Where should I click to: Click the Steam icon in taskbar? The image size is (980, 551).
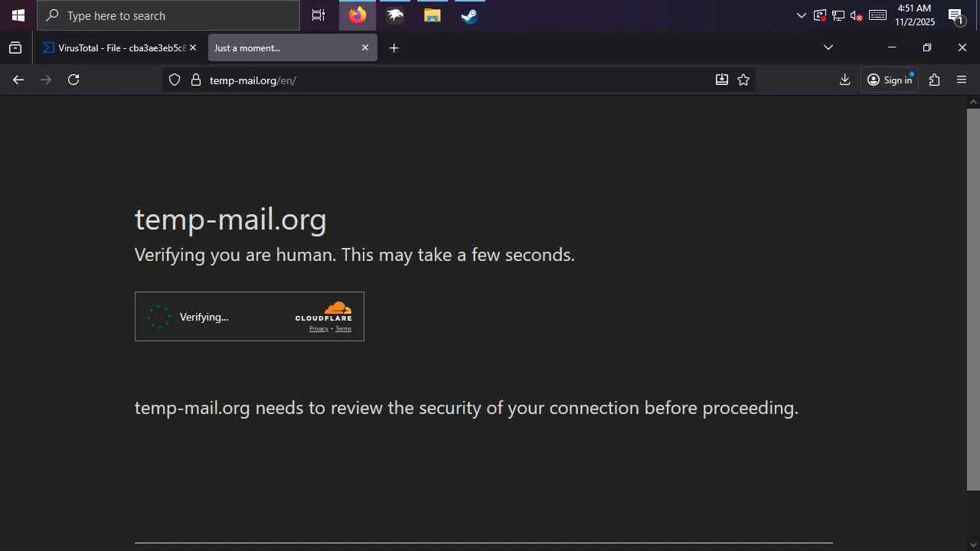469,15
